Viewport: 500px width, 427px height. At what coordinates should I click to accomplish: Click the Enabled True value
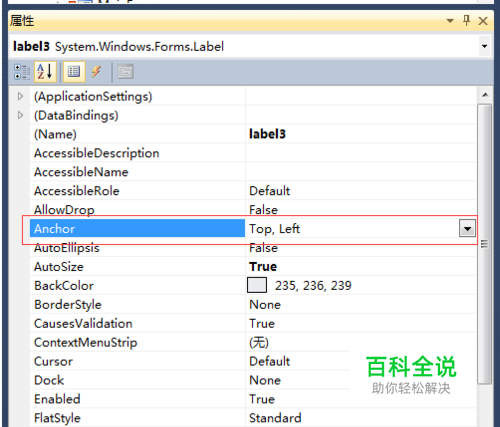tap(262, 399)
